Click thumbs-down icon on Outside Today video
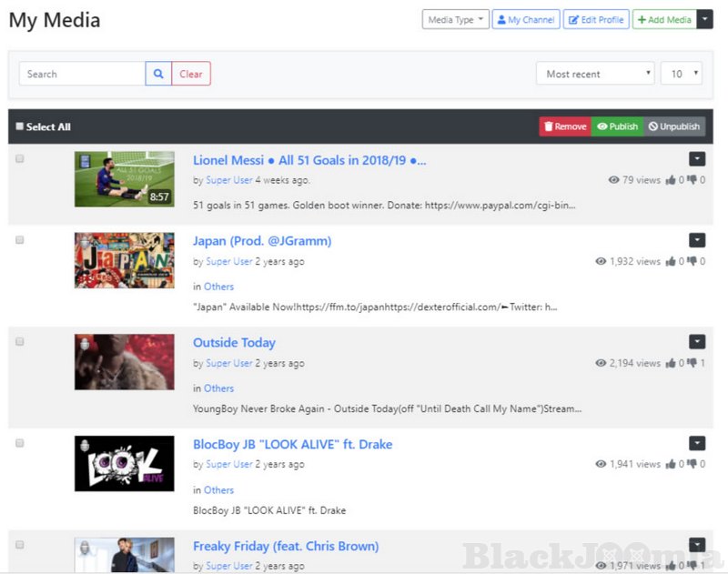Viewport: 728px width, 574px height. pyautogui.click(x=692, y=363)
